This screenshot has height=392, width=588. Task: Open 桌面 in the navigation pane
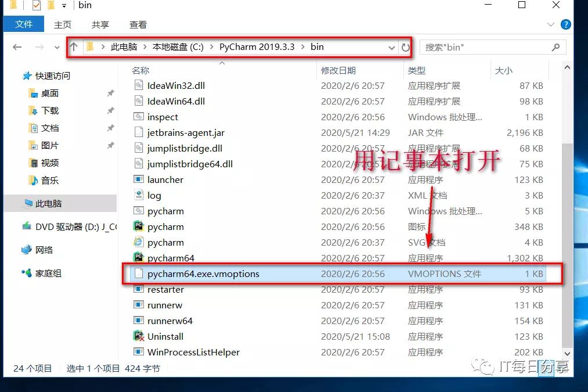(50, 93)
